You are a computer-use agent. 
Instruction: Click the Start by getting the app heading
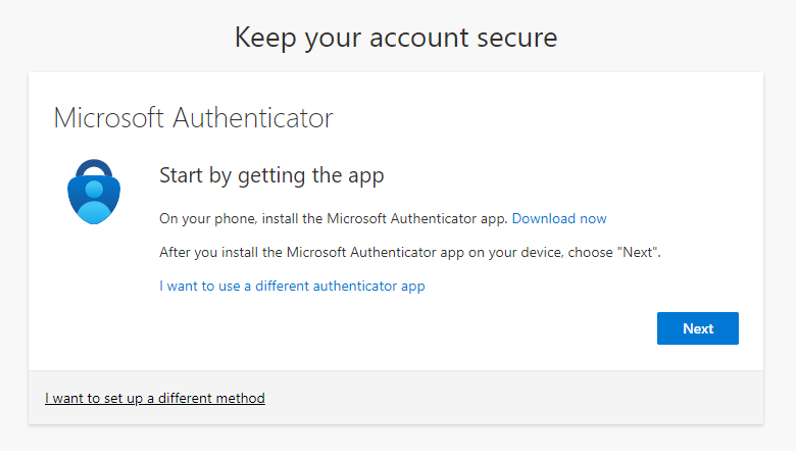(x=272, y=176)
